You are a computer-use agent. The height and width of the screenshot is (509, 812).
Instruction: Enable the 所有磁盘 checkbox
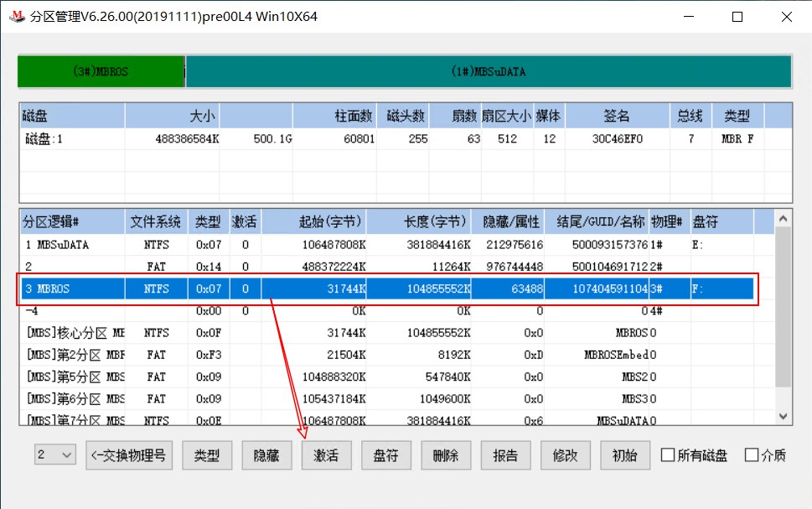click(x=669, y=454)
